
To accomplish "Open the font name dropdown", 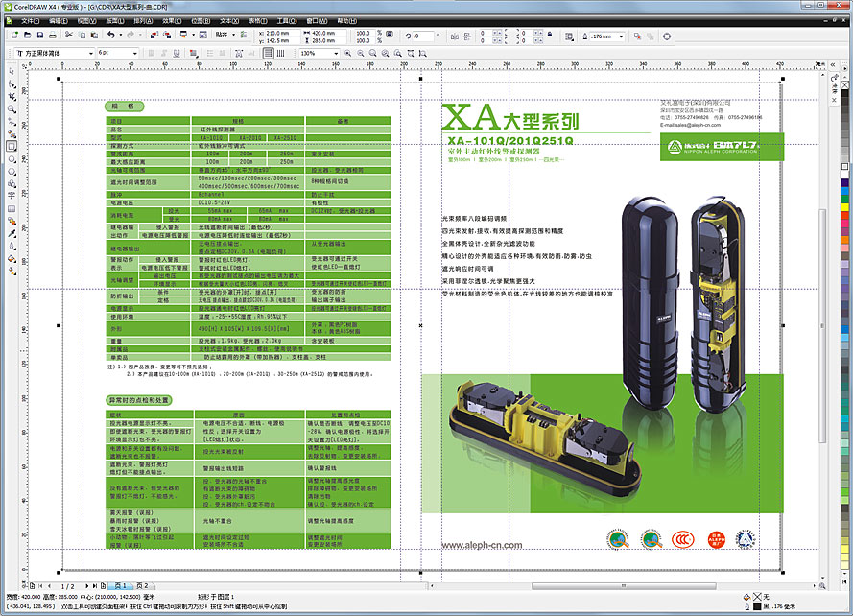I will (x=89, y=52).
